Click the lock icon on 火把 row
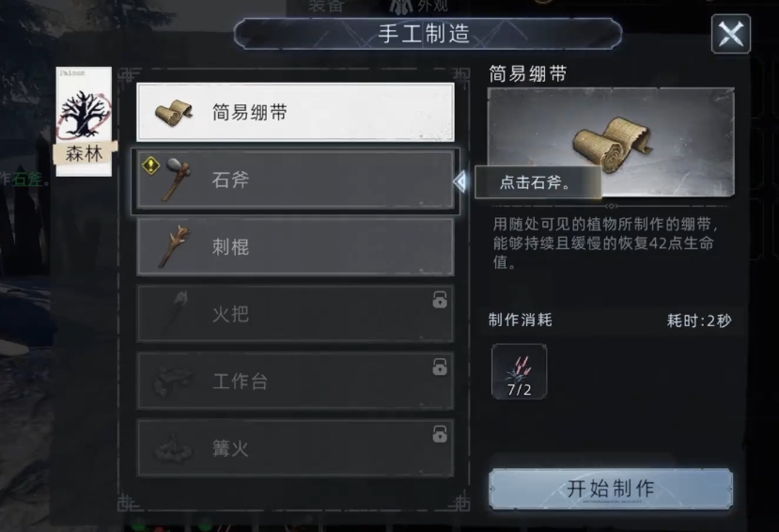 tap(440, 300)
